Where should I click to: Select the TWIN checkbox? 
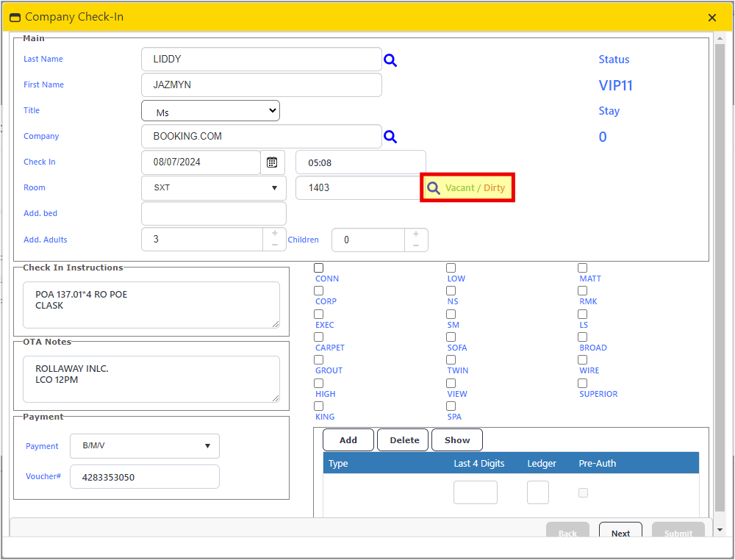tap(451, 359)
